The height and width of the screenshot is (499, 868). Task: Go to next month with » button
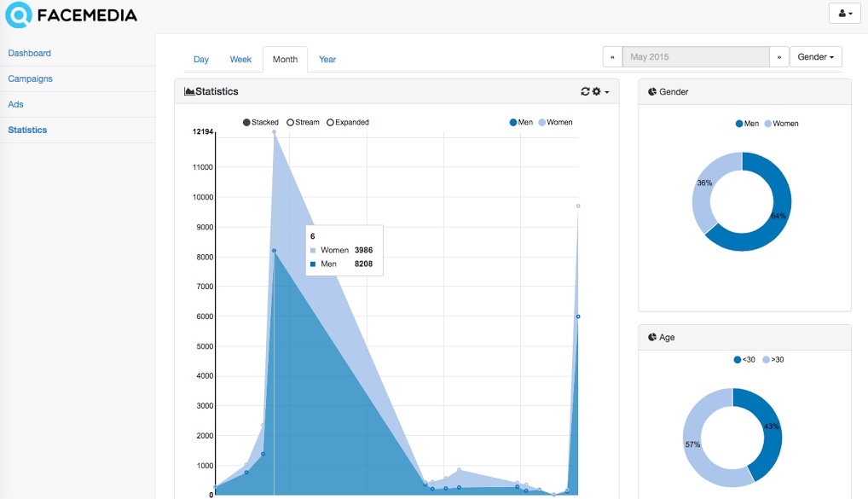click(x=778, y=57)
